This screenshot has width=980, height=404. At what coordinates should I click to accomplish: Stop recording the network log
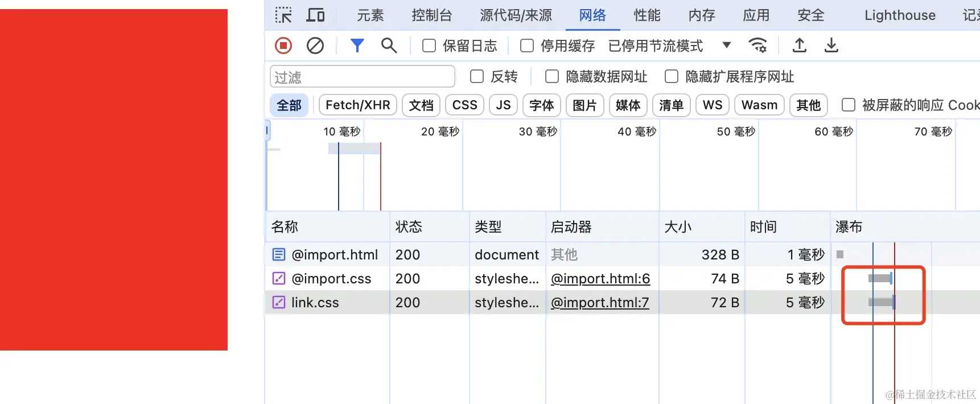[x=283, y=46]
